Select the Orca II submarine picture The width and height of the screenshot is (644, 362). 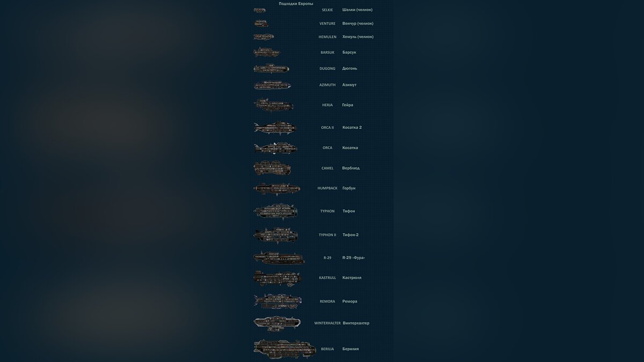point(275,127)
